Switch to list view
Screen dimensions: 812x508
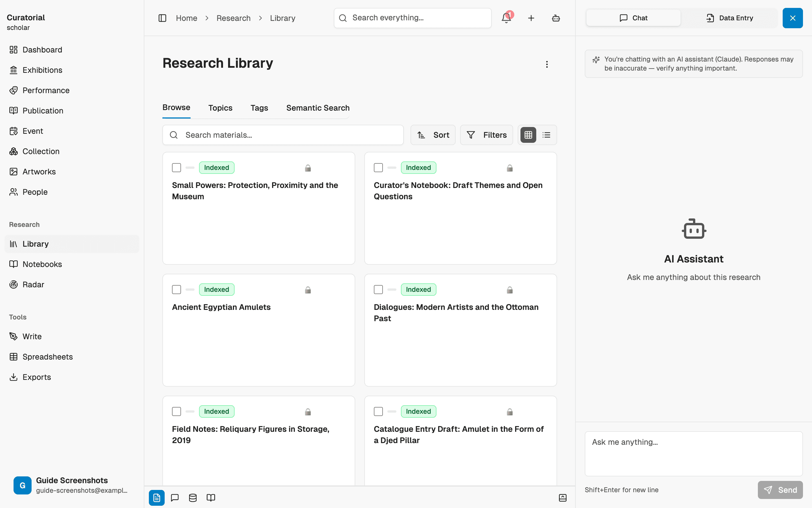546,135
